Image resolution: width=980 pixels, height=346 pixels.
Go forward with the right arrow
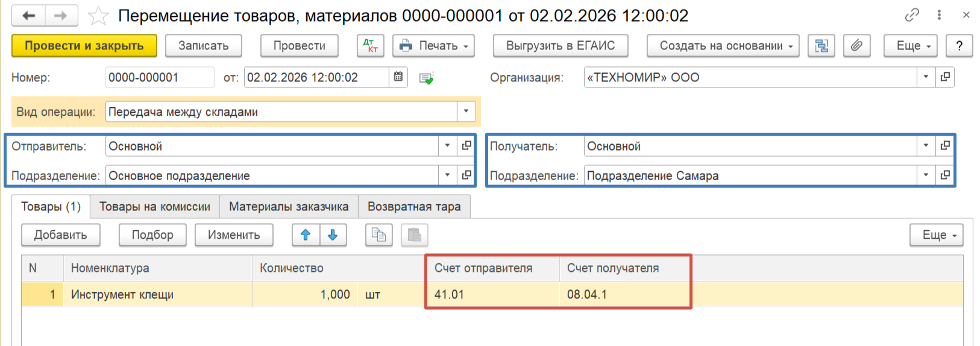pos(61,16)
